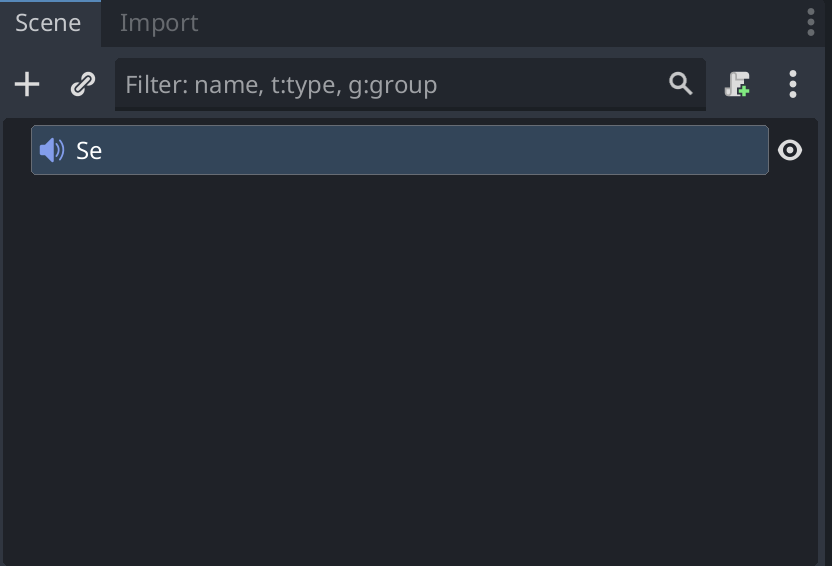The image size is (832, 566).
Task: Click the Attach Script icon
Action: [737, 85]
